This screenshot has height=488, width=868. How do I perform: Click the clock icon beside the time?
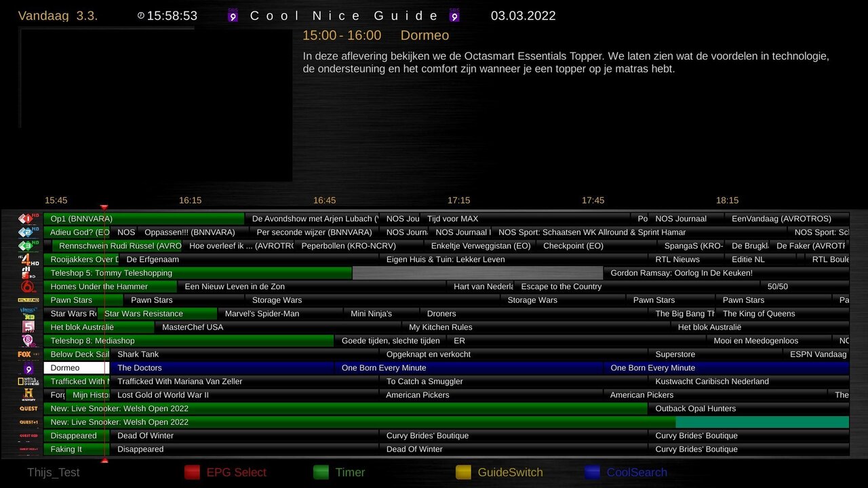pyautogui.click(x=141, y=16)
